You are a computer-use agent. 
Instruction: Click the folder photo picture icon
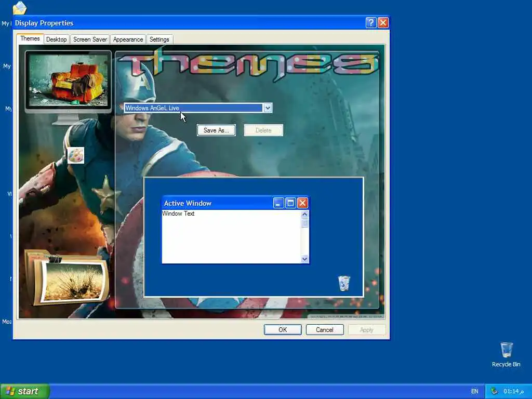coord(67,278)
